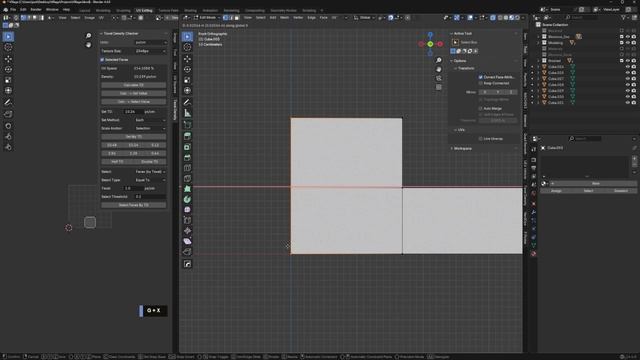
Task: Enable the Keep Connected checkbox
Action: click(x=481, y=83)
